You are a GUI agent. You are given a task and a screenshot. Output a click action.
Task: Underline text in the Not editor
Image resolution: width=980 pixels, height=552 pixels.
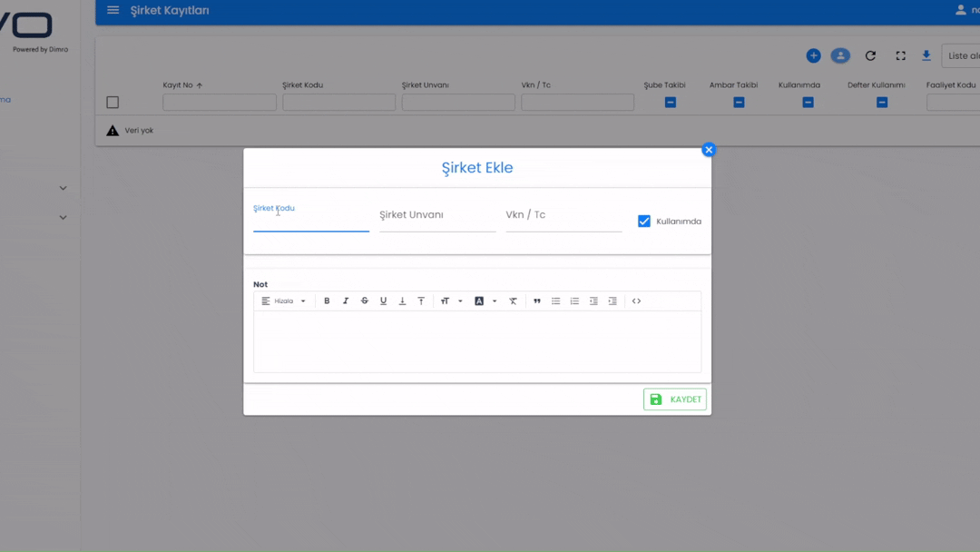tap(383, 301)
